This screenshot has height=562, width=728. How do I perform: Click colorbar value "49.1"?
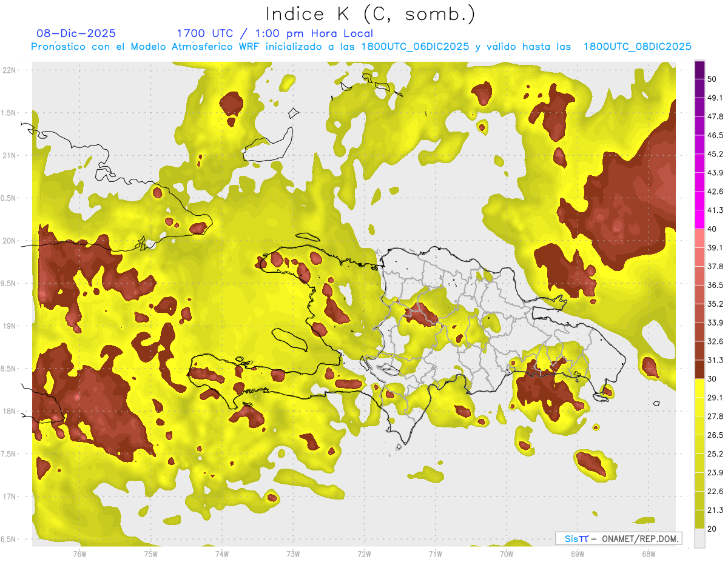[x=715, y=98]
